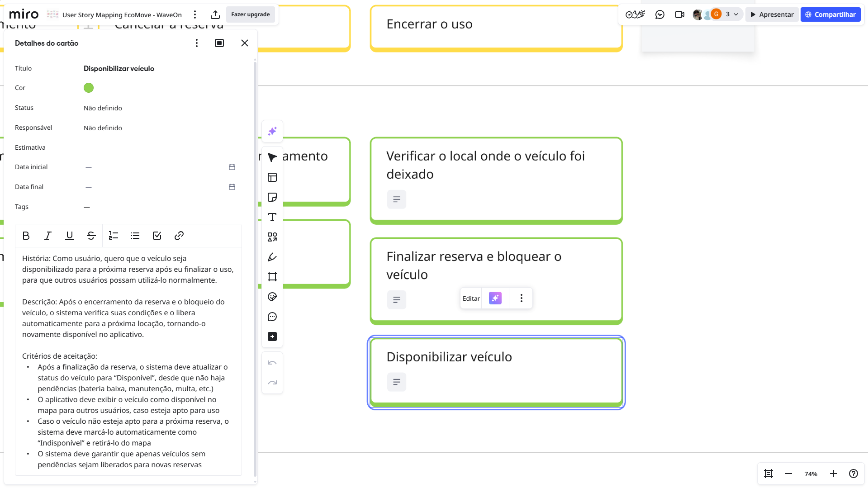The height and width of the screenshot is (488, 868).
Task: Click the green card color swatch
Action: [x=89, y=88]
